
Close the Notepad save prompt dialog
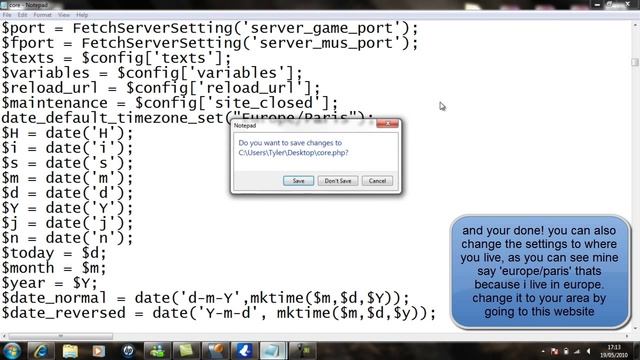[387, 124]
